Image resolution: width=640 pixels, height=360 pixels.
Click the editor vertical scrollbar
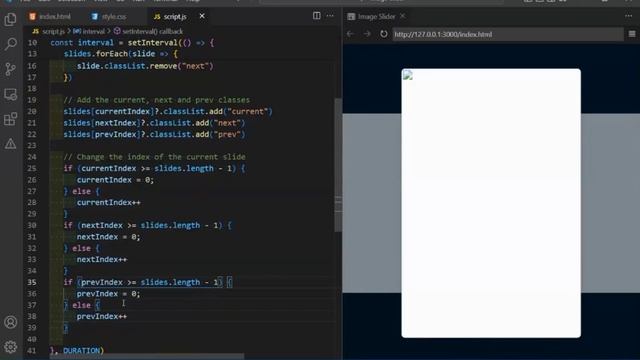[338, 165]
